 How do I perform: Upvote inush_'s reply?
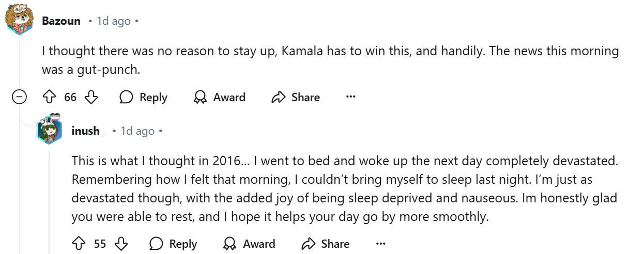[79, 244]
